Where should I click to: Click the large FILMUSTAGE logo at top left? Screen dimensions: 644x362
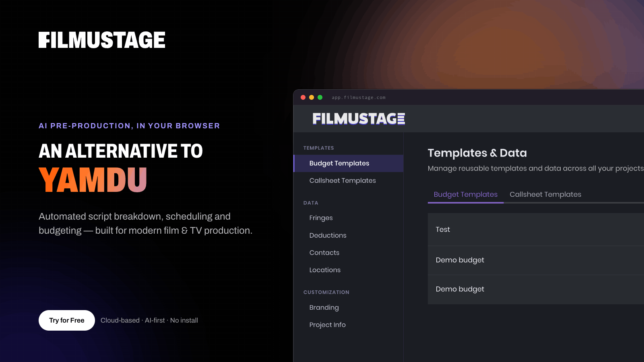[x=102, y=40]
